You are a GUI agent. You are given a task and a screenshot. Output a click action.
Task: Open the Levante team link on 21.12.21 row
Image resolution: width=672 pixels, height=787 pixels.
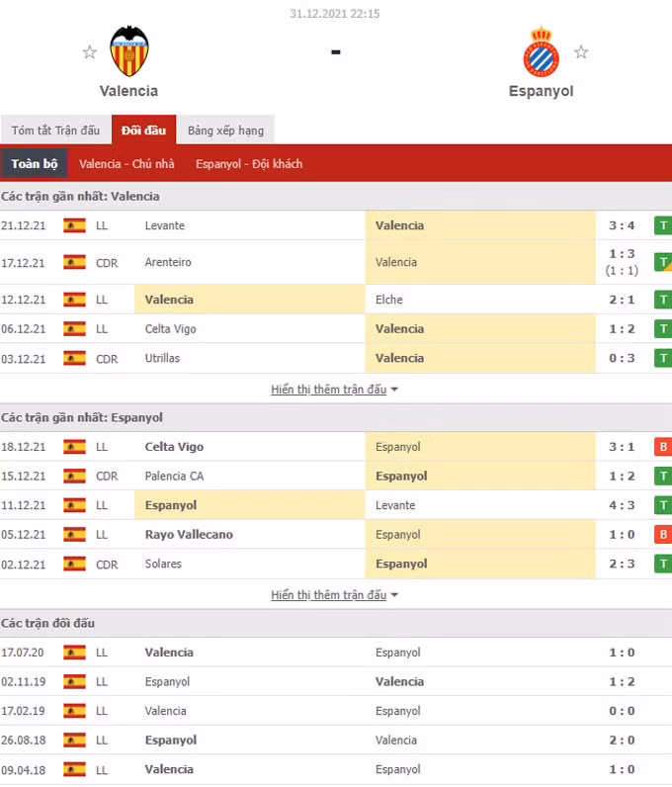point(165,225)
